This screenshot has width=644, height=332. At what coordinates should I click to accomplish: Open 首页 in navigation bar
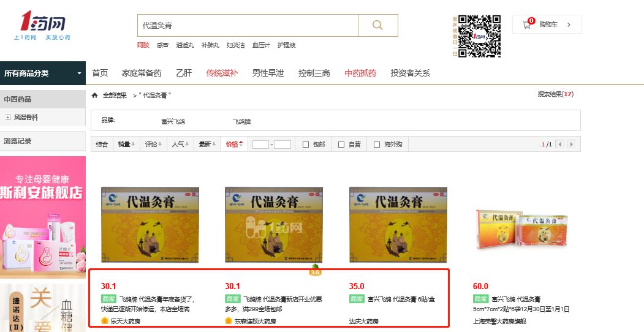(x=100, y=73)
